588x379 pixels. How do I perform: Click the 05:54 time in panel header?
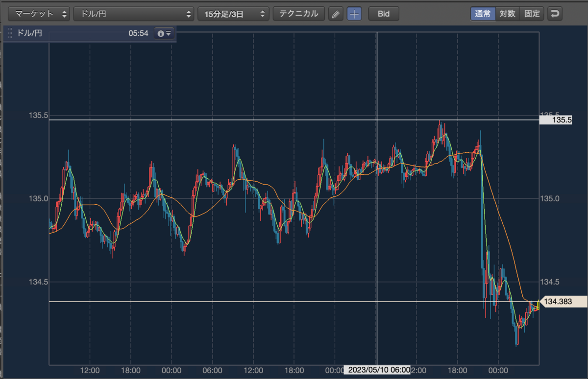pos(138,34)
